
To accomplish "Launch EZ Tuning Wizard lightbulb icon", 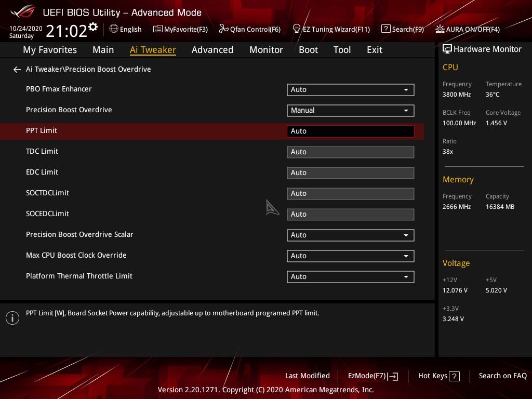I will coord(296,29).
